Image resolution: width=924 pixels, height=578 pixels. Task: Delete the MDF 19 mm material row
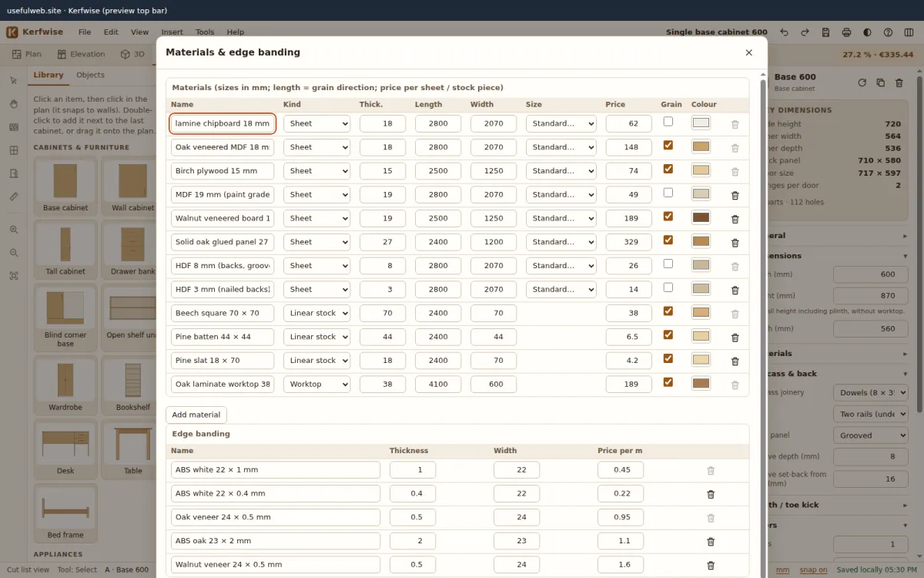click(735, 195)
